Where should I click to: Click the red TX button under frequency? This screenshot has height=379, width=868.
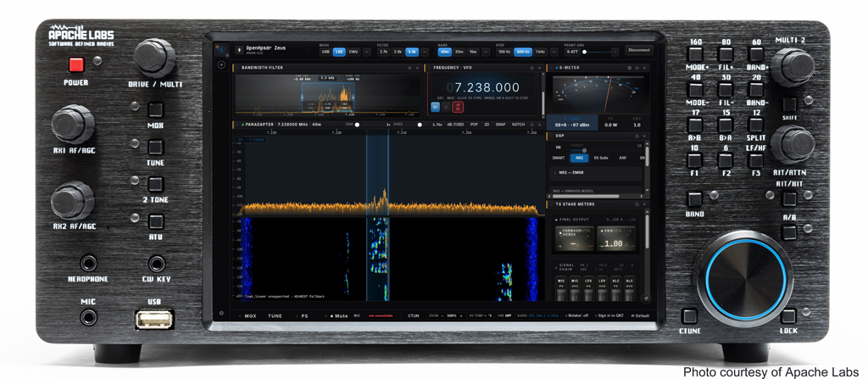[x=458, y=107]
